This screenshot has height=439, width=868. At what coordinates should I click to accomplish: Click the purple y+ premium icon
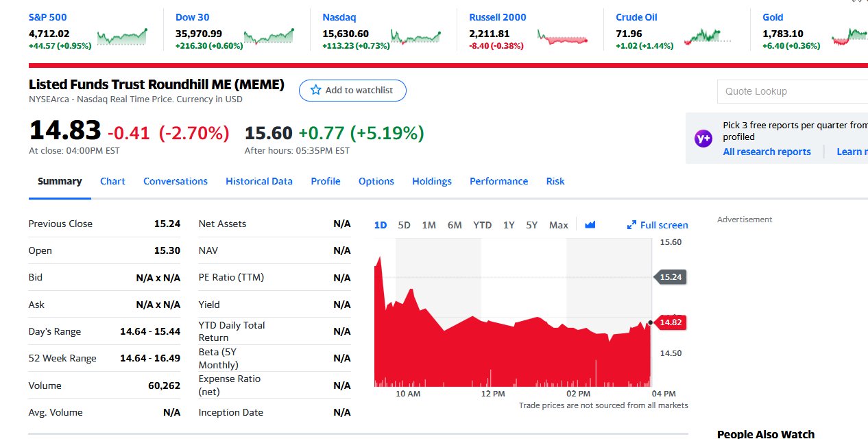pos(703,139)
